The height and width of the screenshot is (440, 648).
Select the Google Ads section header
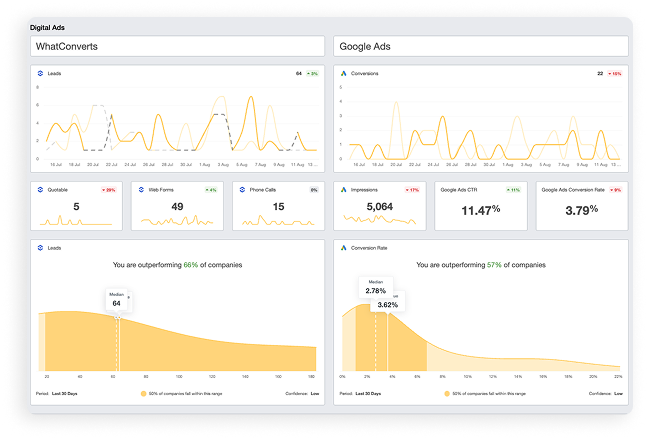pyautogui.click(x=480, y=47)
